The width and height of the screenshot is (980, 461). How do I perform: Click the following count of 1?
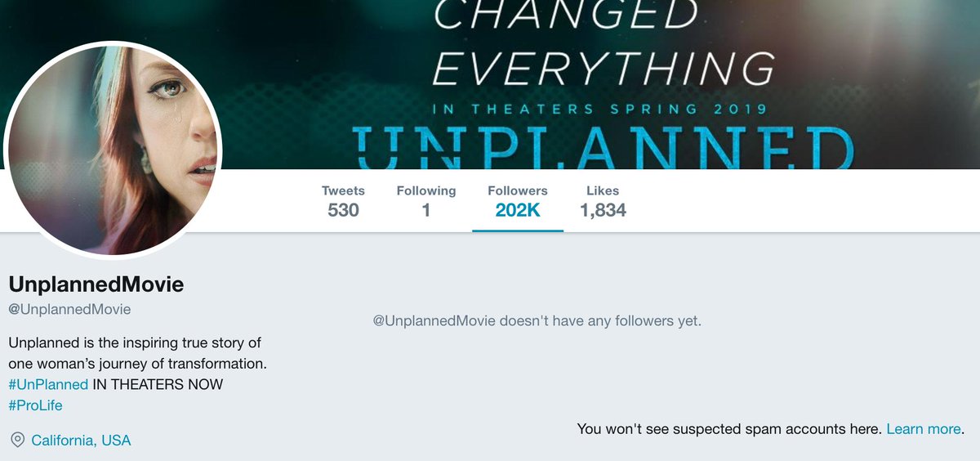pos(426,211)
